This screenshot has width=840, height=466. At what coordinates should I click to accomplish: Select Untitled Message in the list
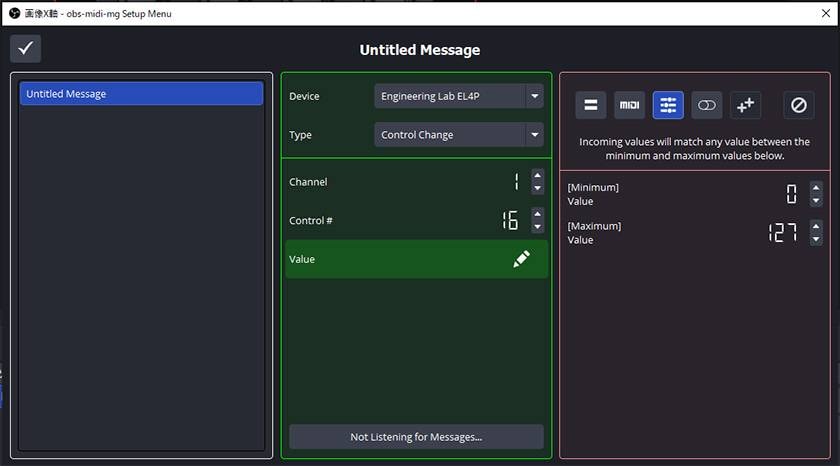(x=141, y=94)
